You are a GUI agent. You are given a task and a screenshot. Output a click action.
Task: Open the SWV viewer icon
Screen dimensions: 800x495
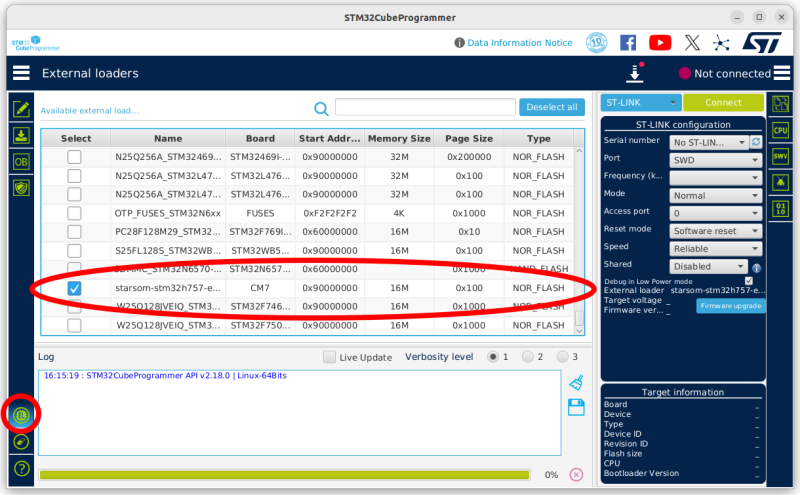point(781,155)
